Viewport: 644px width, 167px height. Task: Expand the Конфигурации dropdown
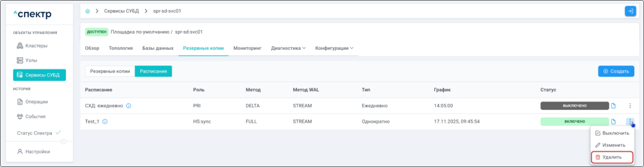point(334,48)
